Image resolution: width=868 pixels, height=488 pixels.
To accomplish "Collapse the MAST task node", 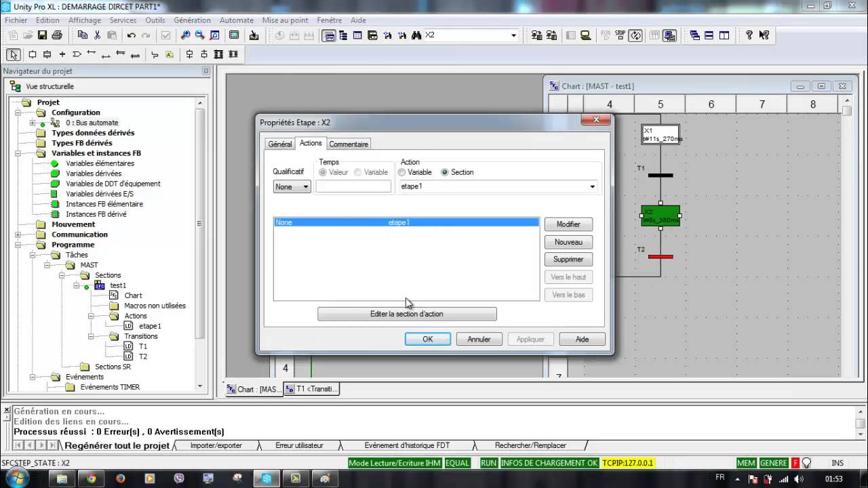I will pos(47,265).
